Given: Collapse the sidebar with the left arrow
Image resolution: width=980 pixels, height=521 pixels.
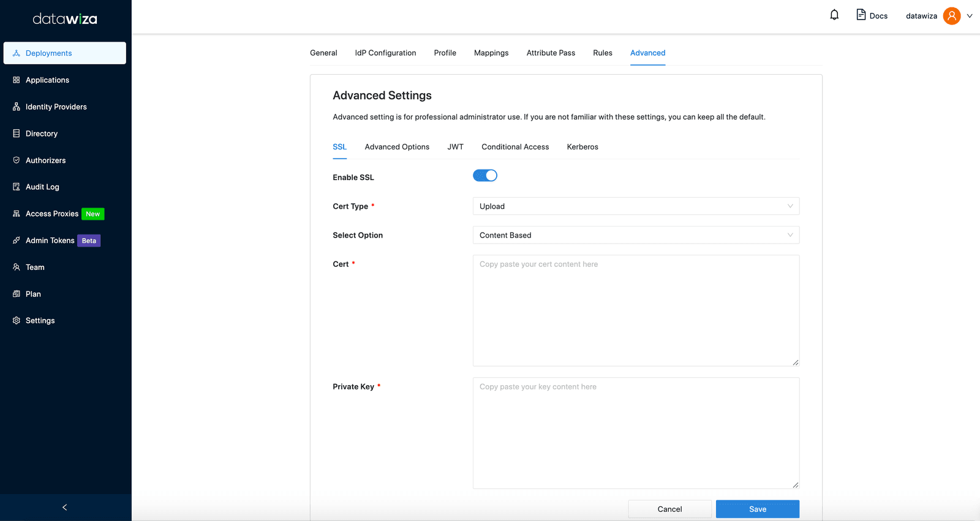Looking at the screenshot, I should 65,508.
